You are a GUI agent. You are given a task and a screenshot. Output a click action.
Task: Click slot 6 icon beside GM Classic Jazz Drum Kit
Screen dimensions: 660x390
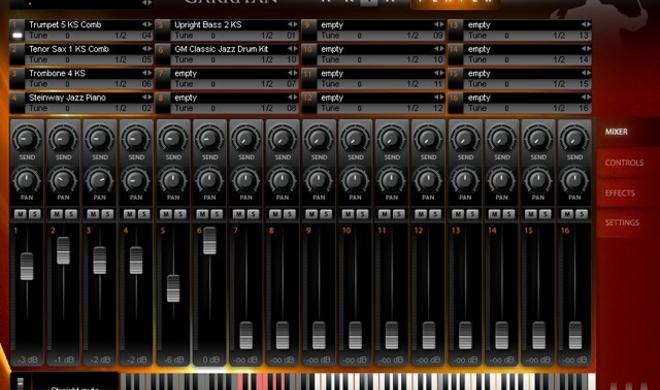163,55
